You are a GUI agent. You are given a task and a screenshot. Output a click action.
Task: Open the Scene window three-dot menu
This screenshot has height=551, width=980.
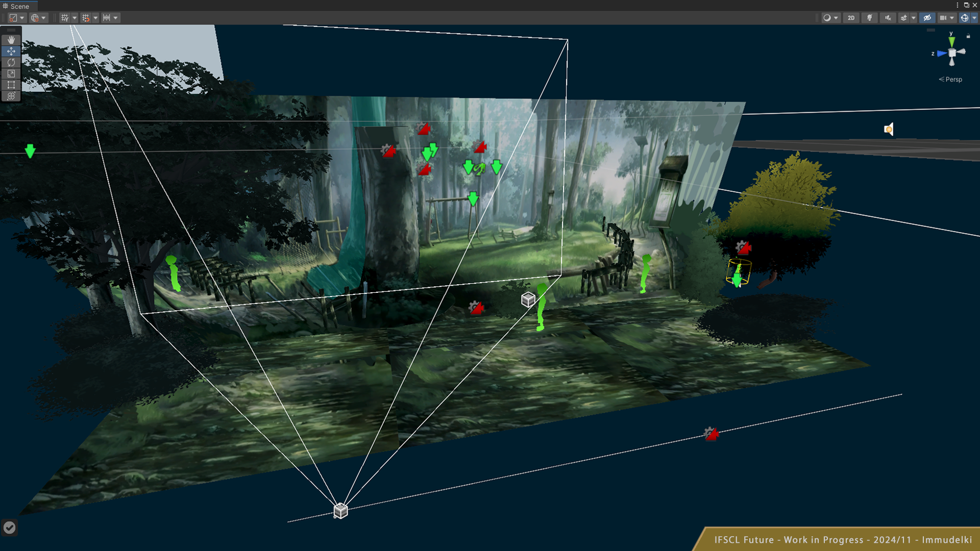(958, 5)
